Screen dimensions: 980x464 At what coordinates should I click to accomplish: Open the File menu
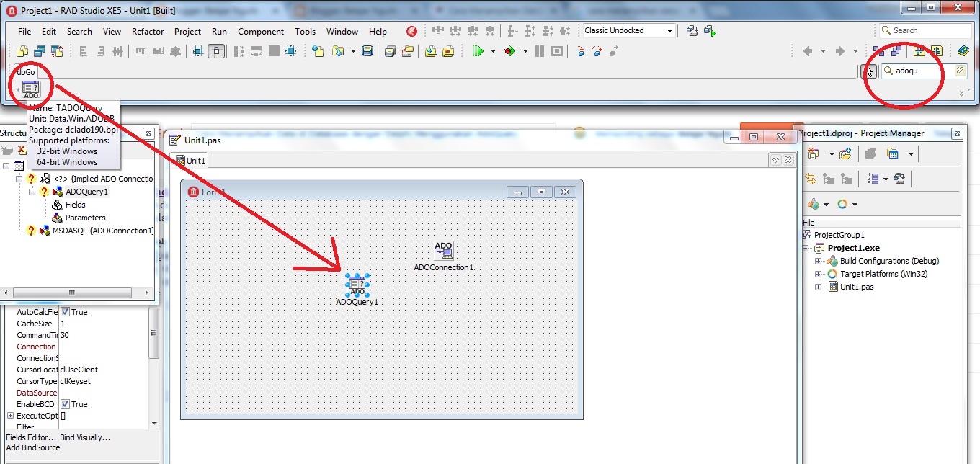24,32
